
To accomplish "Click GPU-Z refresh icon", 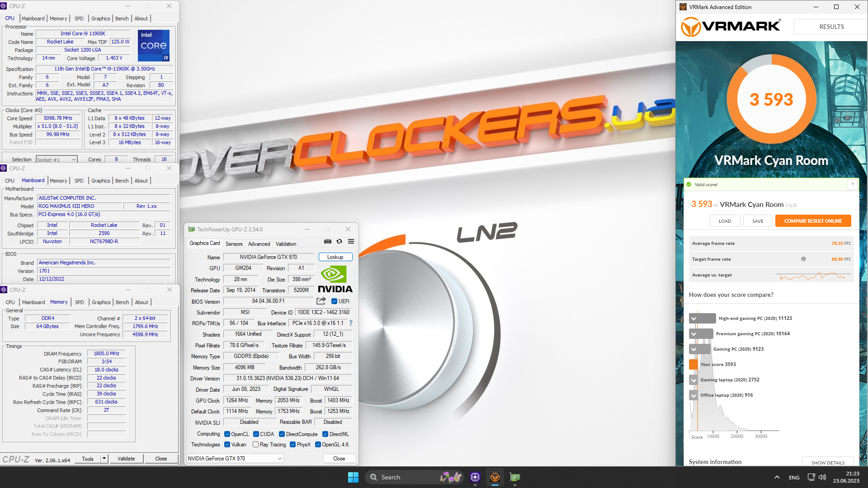I will click(340, 242).
